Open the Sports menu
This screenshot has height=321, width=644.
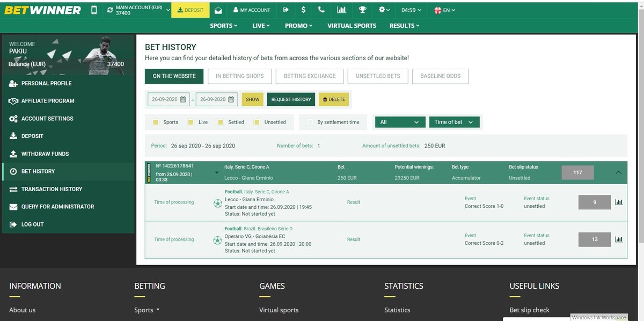coord(223,25)
